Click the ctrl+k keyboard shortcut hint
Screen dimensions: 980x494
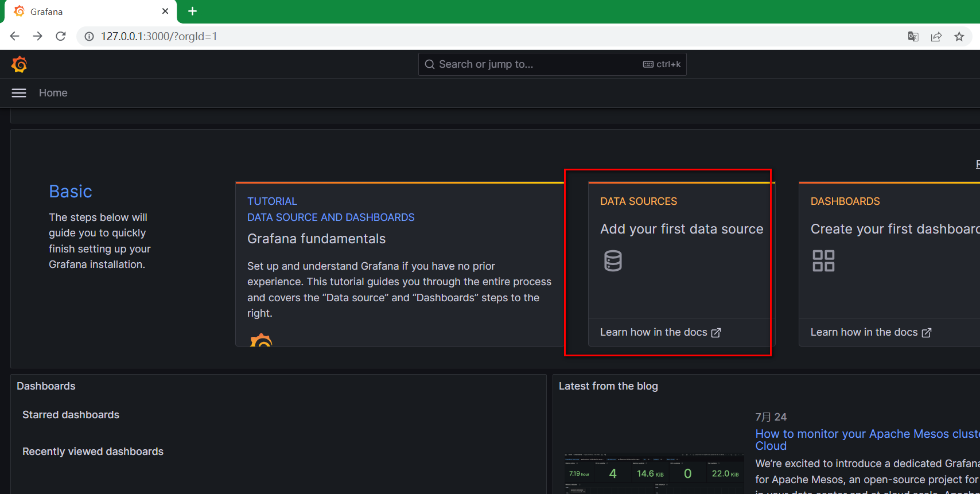click(662, 64)
